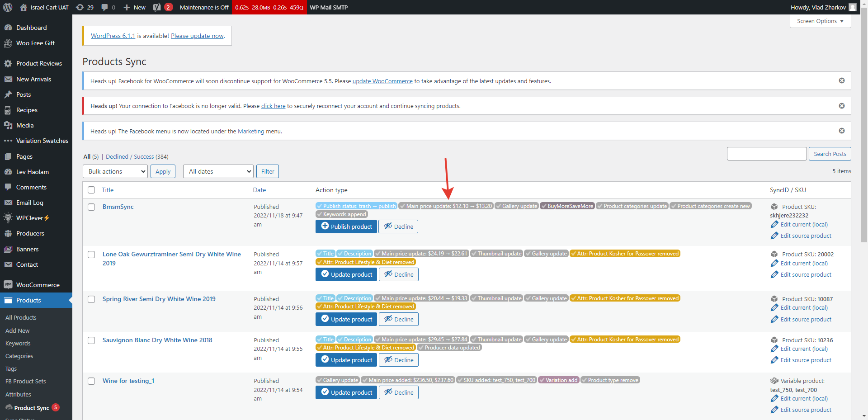The width and height of the screenshot is (868, 420).
Task: Open WooCommerce in the sidebar menu
Action: [38, 285]
